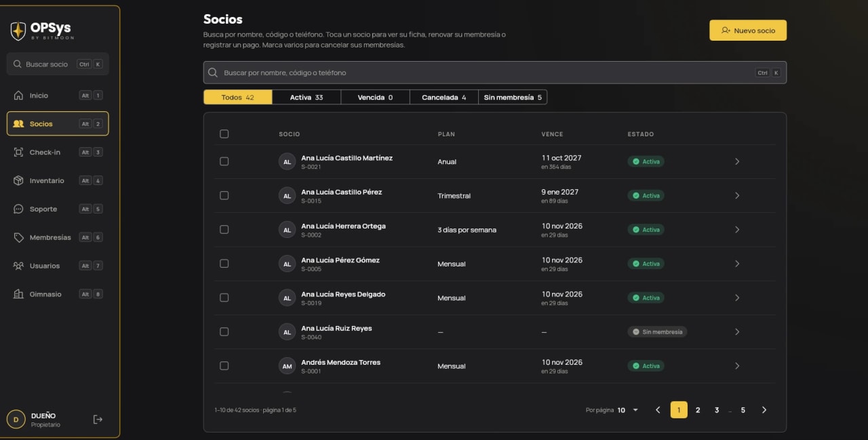Click the magnifier icon in main search bar

pyautogui.click(x=213, y=73)
